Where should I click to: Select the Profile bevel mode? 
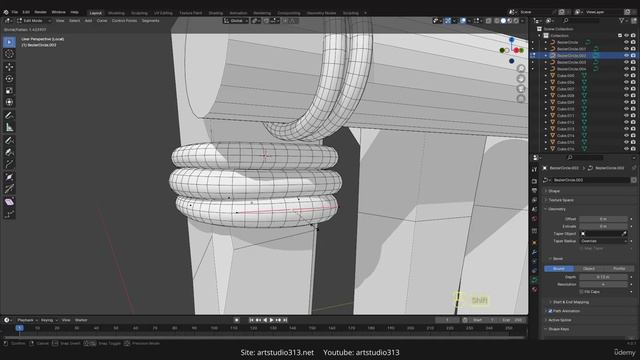click(619, 269)
